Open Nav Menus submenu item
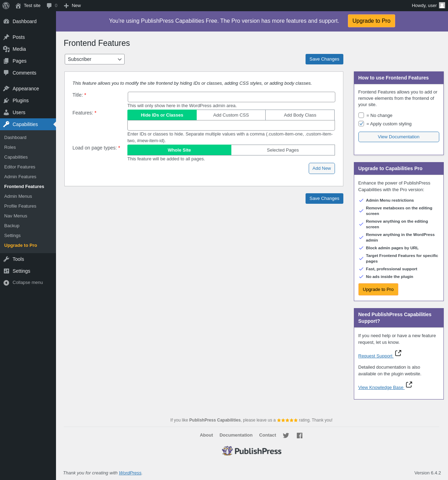448x480 pixels. (x=16, y=216)
